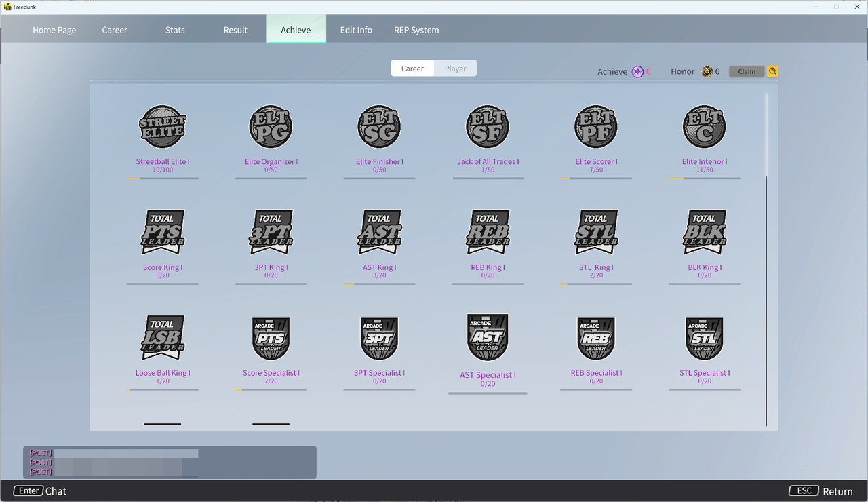Screen dimensions: 868x502
Task: Click the ELT SF Jack of All Trades badge
Action: [x=488, y=127]
